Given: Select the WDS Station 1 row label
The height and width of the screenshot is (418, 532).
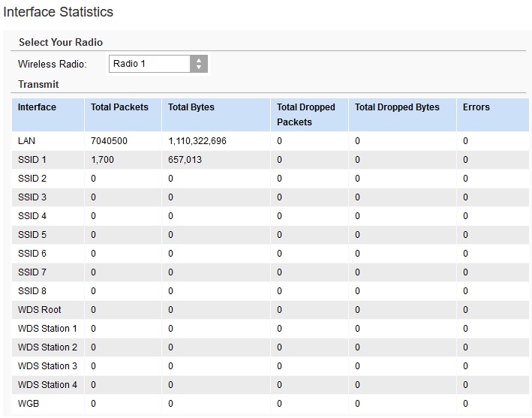Looking at the screenshot, I should 47,329.
